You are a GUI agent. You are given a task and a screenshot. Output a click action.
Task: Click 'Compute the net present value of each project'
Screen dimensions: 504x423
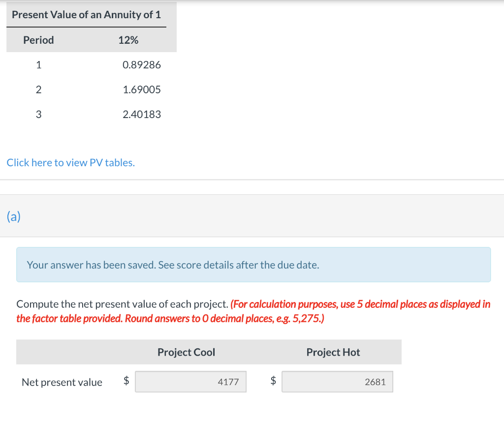[x=122, y=304]
